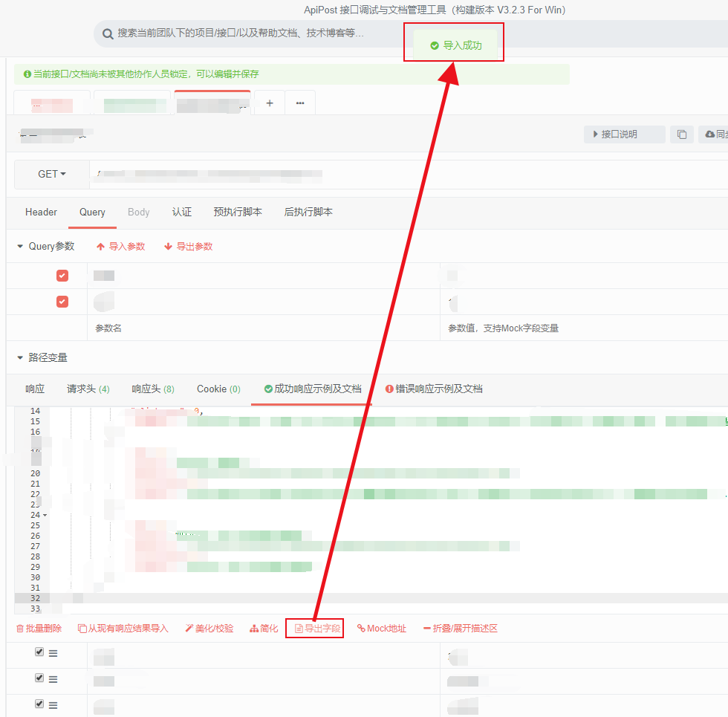Open the 响应头 (8) tab

point(153,389)
